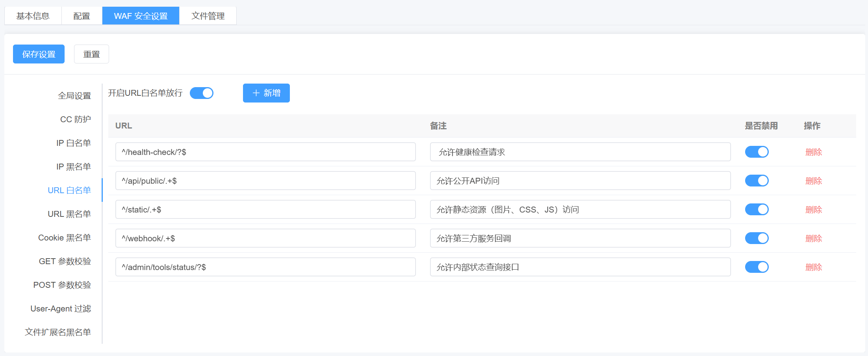
Task: Click the 开启URL白名单放行 label
Action: coord(145,93)
